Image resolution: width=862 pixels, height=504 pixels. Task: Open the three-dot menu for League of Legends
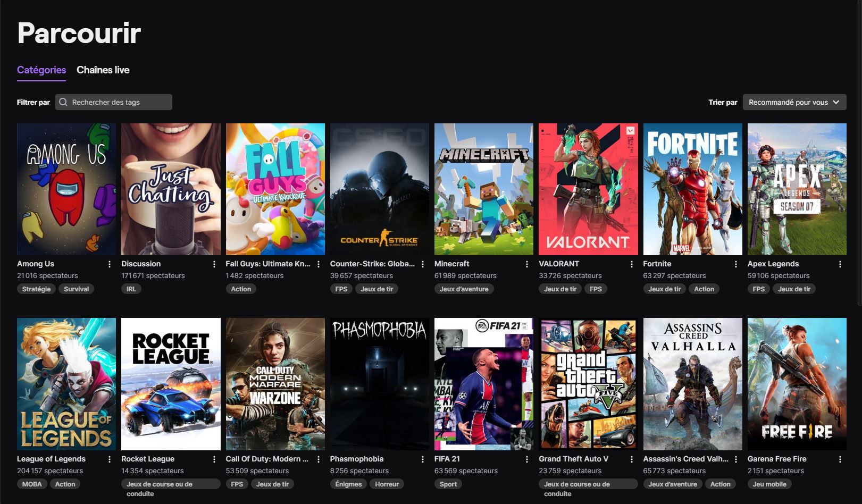(x=110, y=459)
